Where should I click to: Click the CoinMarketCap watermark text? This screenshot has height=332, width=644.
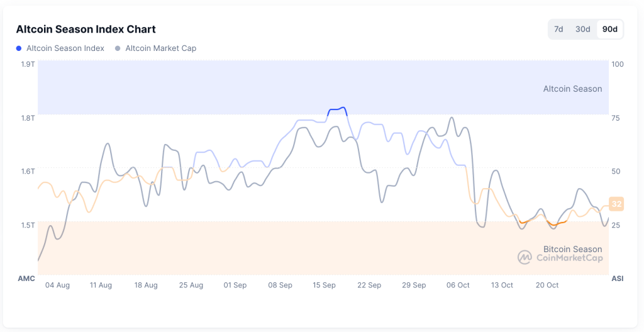(x=569, y=258)
